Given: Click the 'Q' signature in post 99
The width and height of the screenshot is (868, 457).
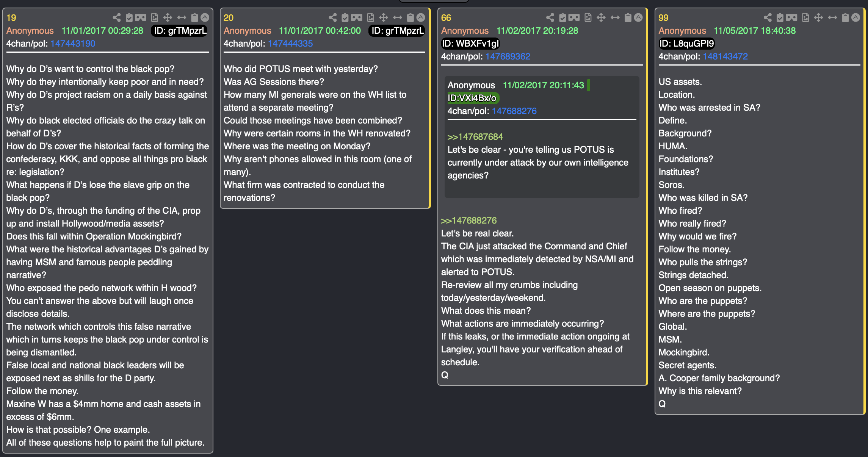Looking at the screenshot, I should tap(662, 404).
